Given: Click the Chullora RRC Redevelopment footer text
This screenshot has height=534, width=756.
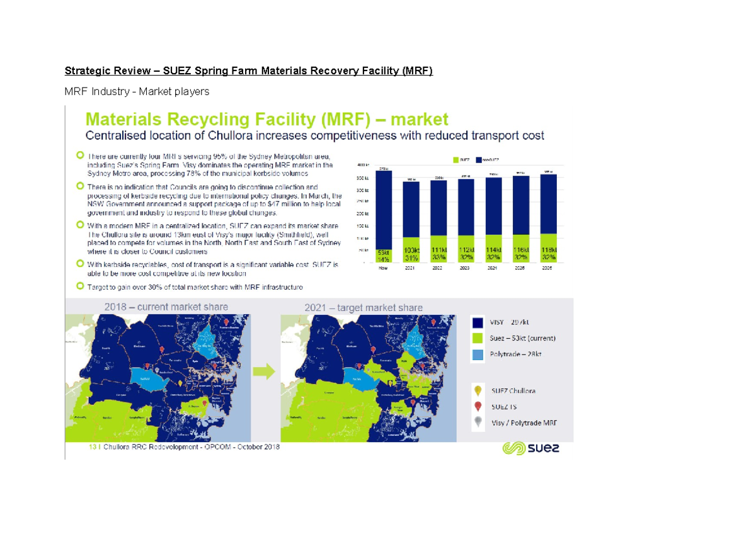Looking at the screenshot, I should point(183,448).
